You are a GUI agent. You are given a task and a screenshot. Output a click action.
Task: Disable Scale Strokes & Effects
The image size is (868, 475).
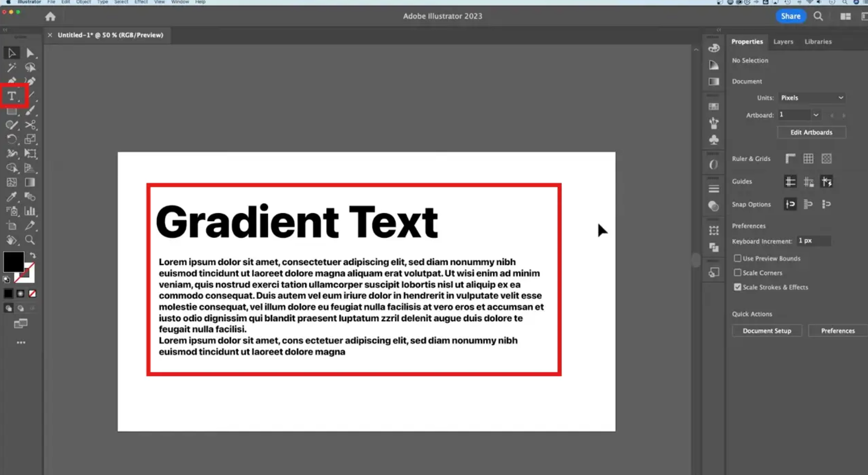click(x=738, y=287)
